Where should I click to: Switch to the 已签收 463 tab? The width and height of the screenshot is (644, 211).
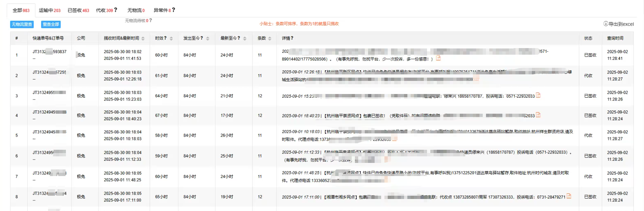(x=78, y=10)
